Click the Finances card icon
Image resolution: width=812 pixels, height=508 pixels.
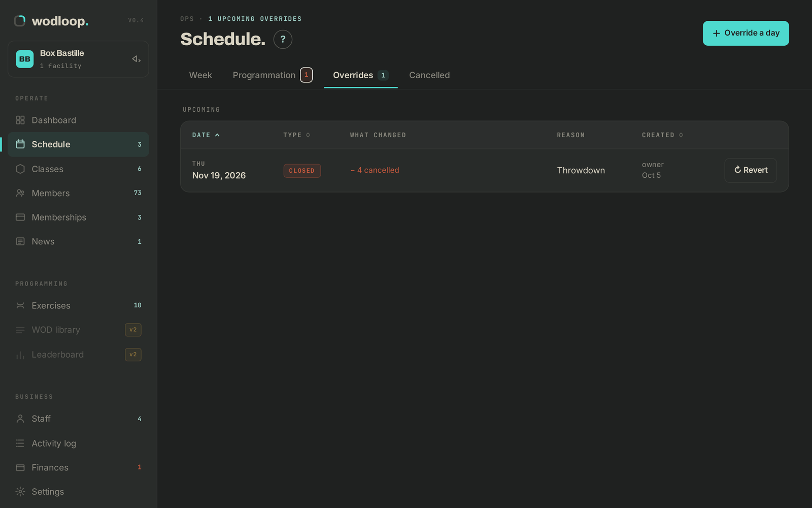click(20, 467)
